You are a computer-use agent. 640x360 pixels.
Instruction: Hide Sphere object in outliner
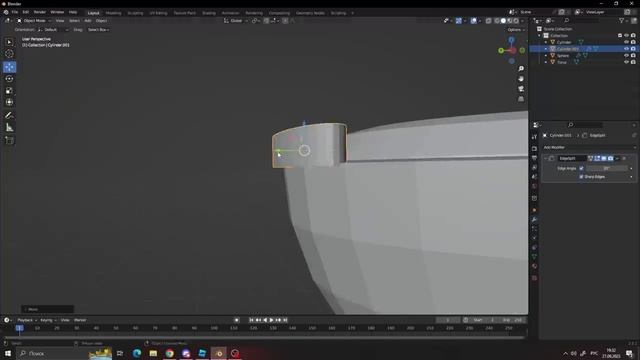coord(627,55)
